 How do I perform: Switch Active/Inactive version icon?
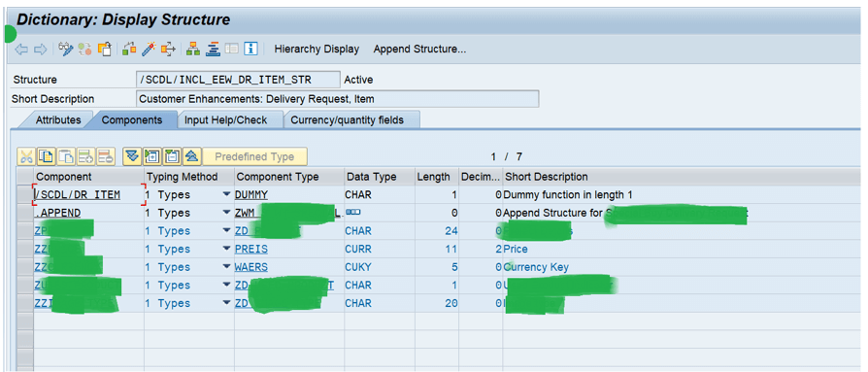[84, 50]
